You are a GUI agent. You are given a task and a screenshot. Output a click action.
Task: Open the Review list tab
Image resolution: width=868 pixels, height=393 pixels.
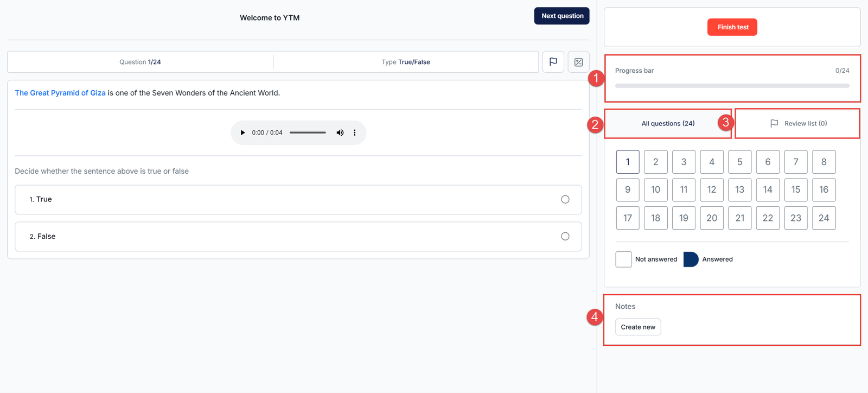798,123
